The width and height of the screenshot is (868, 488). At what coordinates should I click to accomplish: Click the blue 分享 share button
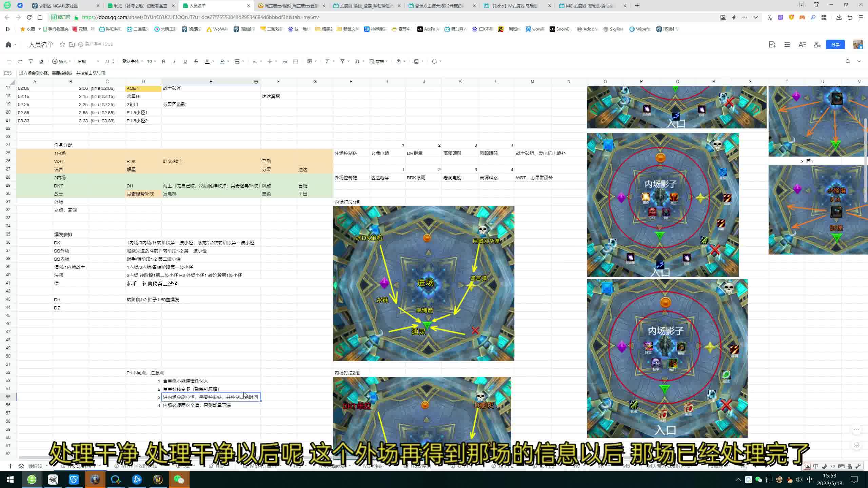click(835, 44)
